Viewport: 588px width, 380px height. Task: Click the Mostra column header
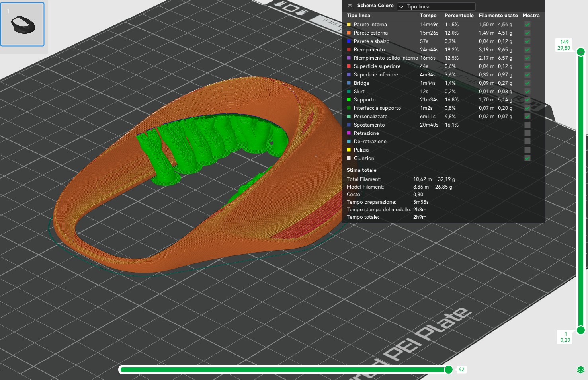[531, 15]
